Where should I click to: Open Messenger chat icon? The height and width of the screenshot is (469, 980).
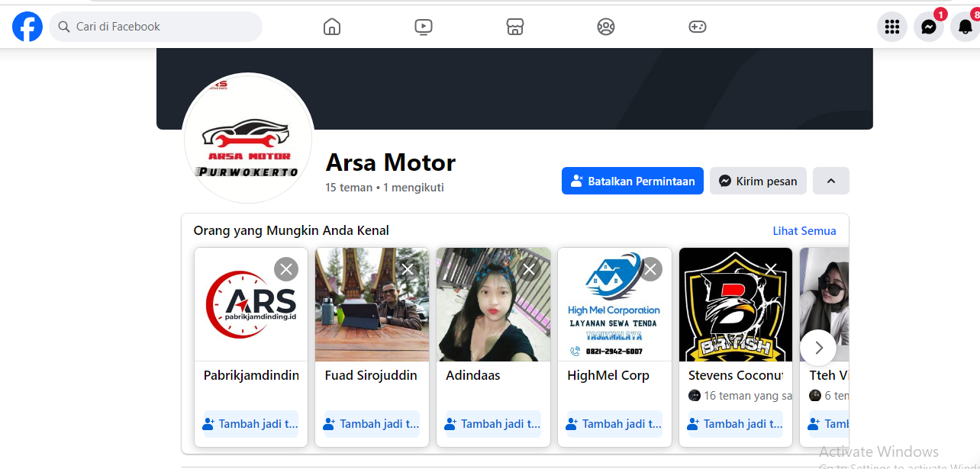point(929,27)
